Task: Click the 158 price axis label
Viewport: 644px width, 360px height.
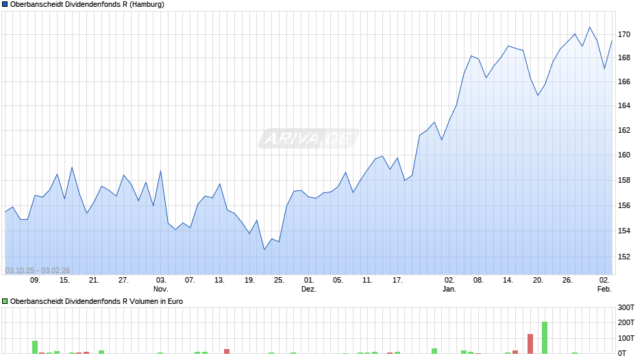Action: [x=624, y=180]
